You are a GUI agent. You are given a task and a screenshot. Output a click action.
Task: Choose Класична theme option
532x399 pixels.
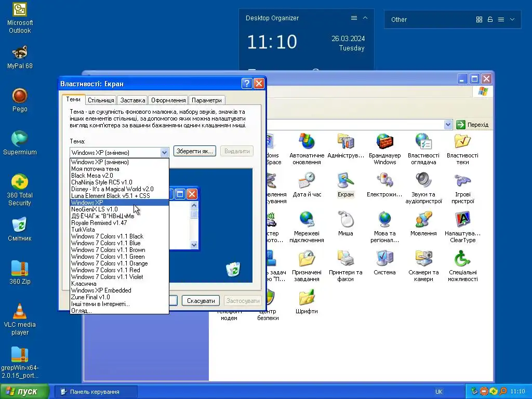119,284
